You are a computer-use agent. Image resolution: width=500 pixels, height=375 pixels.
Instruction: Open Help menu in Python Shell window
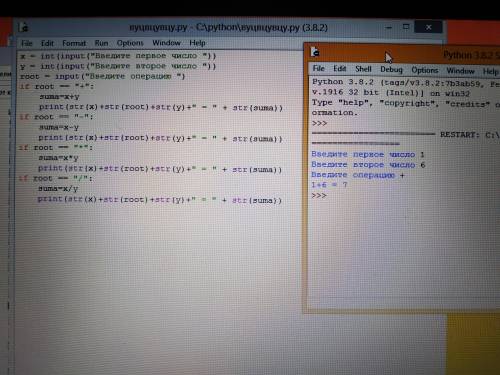491,71
